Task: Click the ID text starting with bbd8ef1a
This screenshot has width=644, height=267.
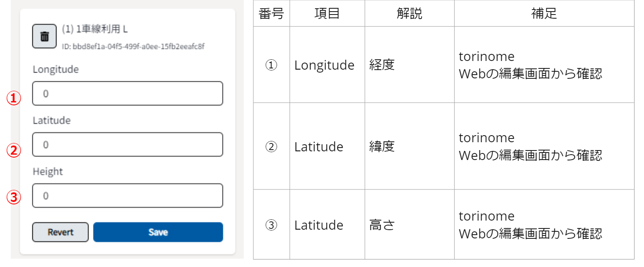Action: [x=133, y=46]
